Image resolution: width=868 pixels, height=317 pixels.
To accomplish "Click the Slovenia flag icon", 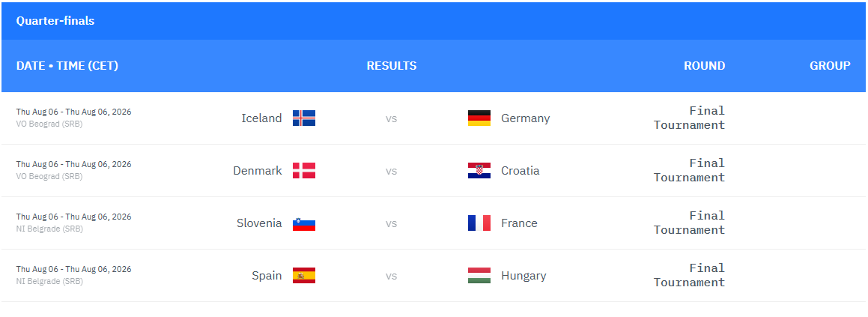I will (x=304, y=223).
